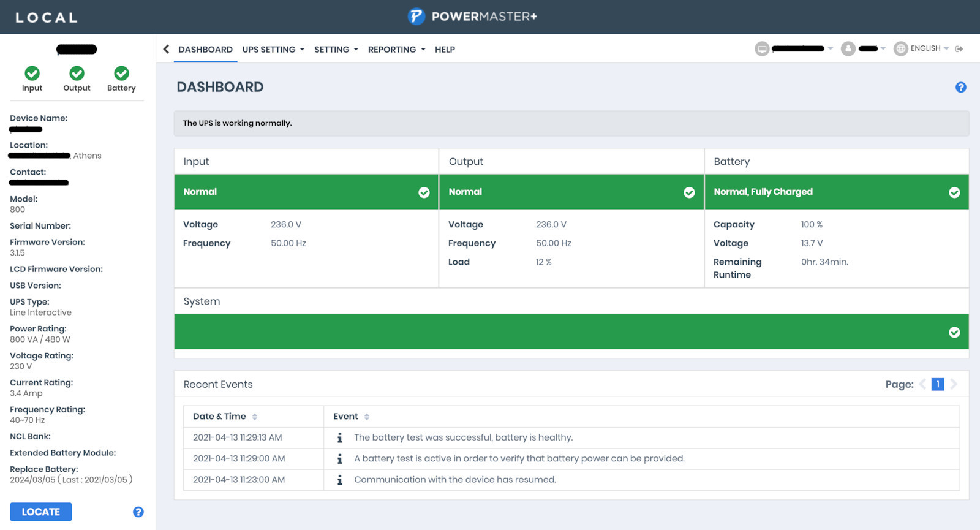This screenshot has width=980, height=530.
Task: Click event timestamp 2021-04-13 11:29:00 AM
Action: tap(239, 458)
